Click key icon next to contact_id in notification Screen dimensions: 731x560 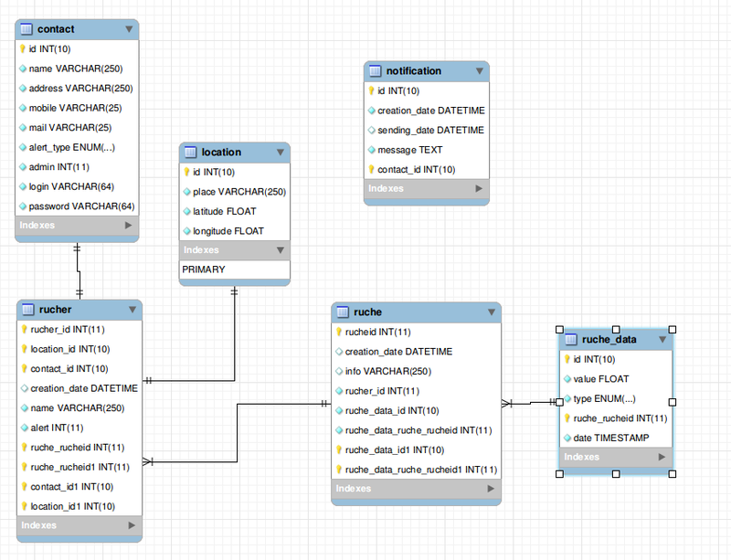(371, 169)
